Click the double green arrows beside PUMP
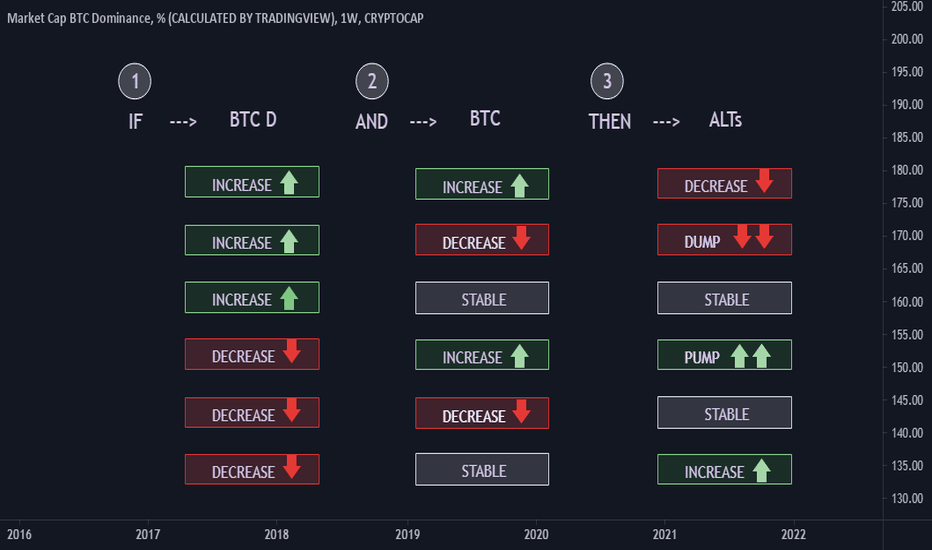 click(753, 355)
